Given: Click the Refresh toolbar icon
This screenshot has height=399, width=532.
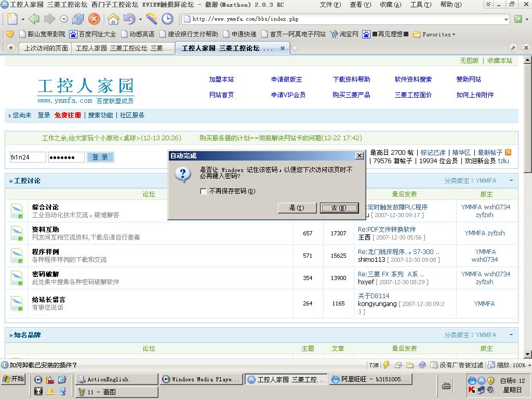Looking at the screenshot, I should coord(78,19).
